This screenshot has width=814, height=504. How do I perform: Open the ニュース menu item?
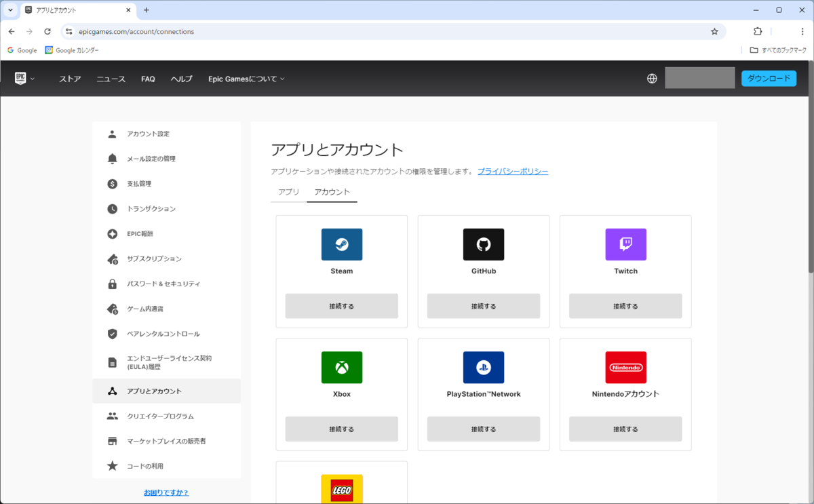click(x=111, y=79)
